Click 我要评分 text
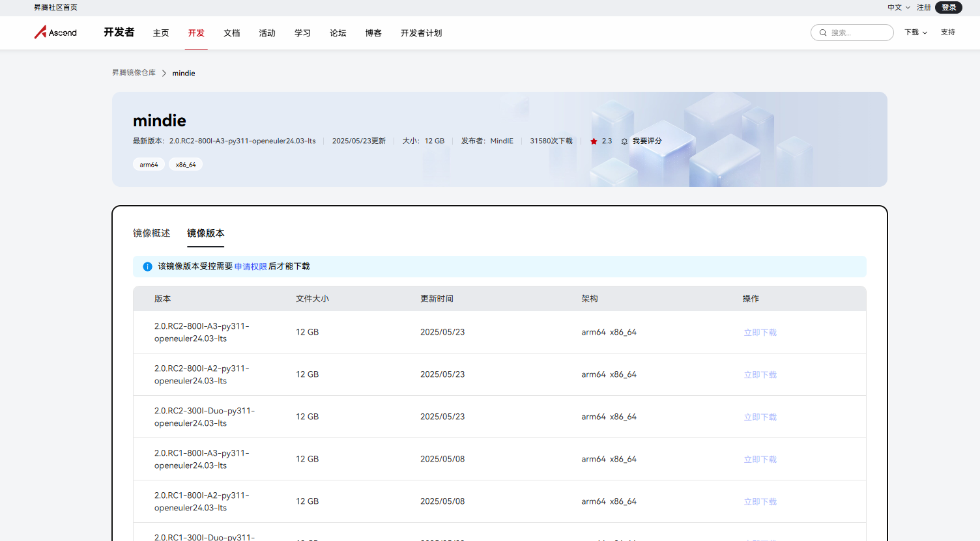The image size is (980, 541). click(x=647, y=141)
